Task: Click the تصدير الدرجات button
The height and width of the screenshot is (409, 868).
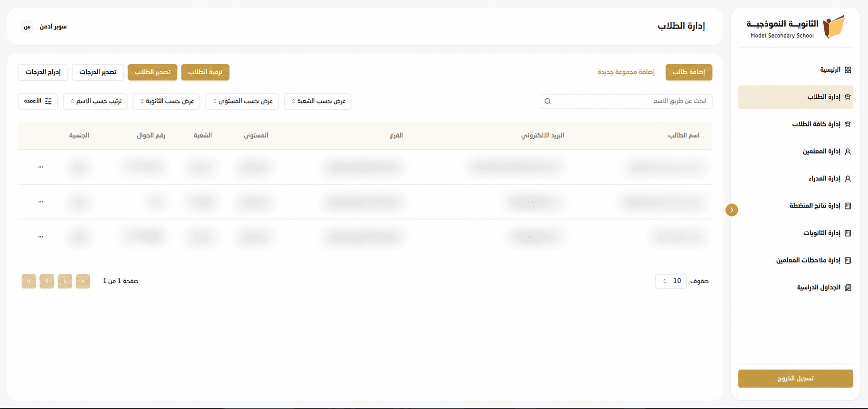Action: pos(98,72)
